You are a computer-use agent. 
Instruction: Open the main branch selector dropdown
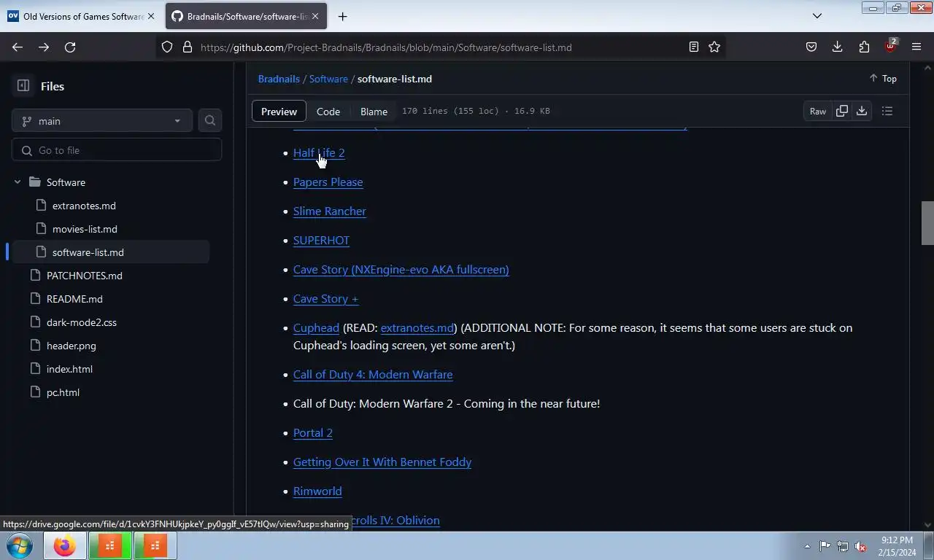coord(102,121)
